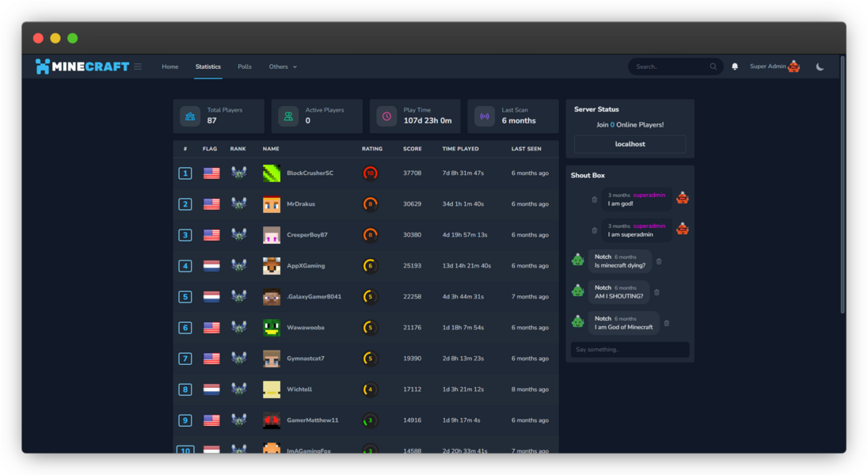The image size is (868, 475).
Task: Open MrDrakus's player profile
Action: click(x=301, y=203)
